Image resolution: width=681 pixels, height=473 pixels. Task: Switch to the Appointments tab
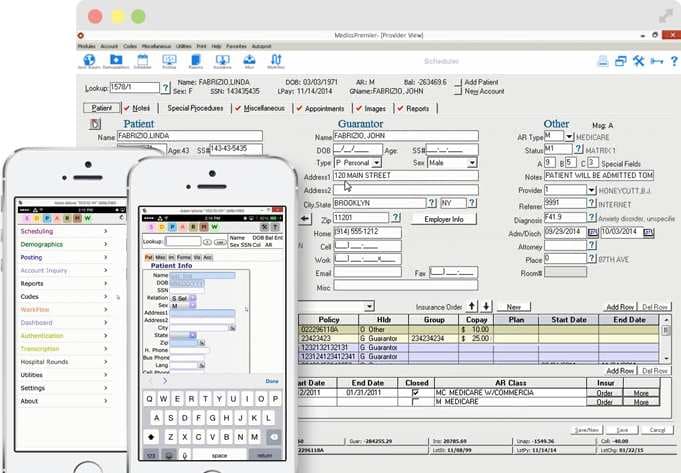(325, 108)
